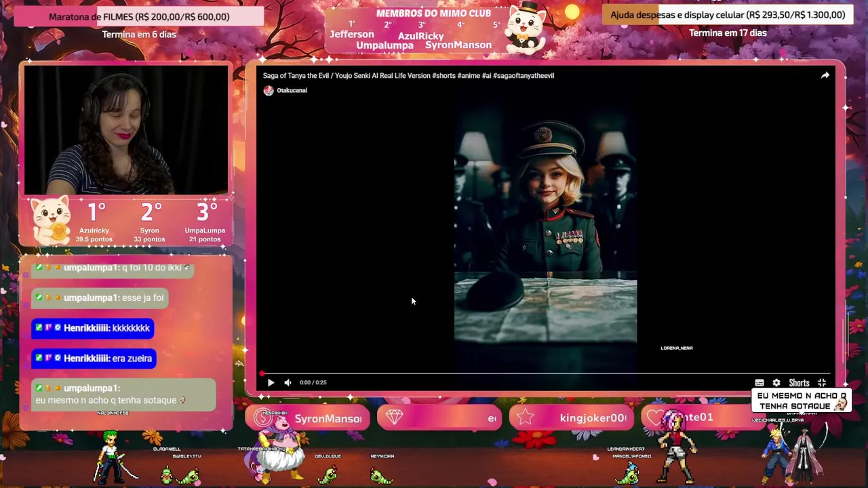Click Azulricky 39.5 pontos first place
868x488 pixels.
pyautogui.click(x=94, y=222)
